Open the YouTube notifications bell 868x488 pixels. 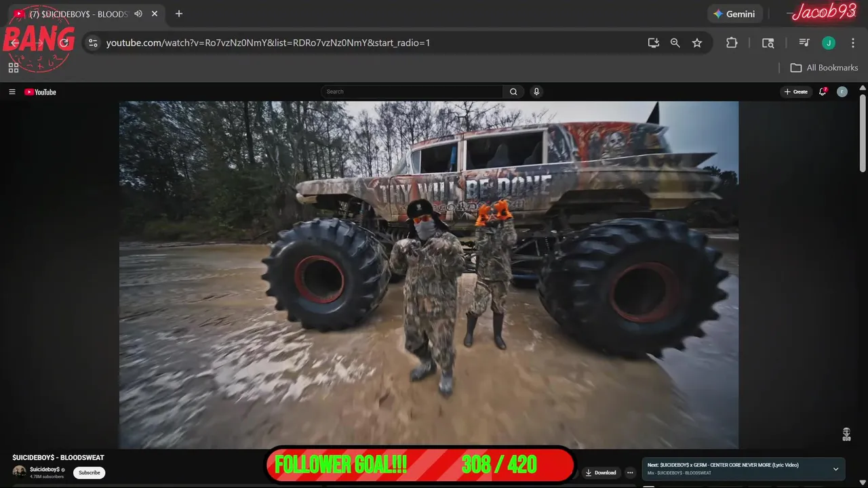pyautogui.click(x=823, y=91)
